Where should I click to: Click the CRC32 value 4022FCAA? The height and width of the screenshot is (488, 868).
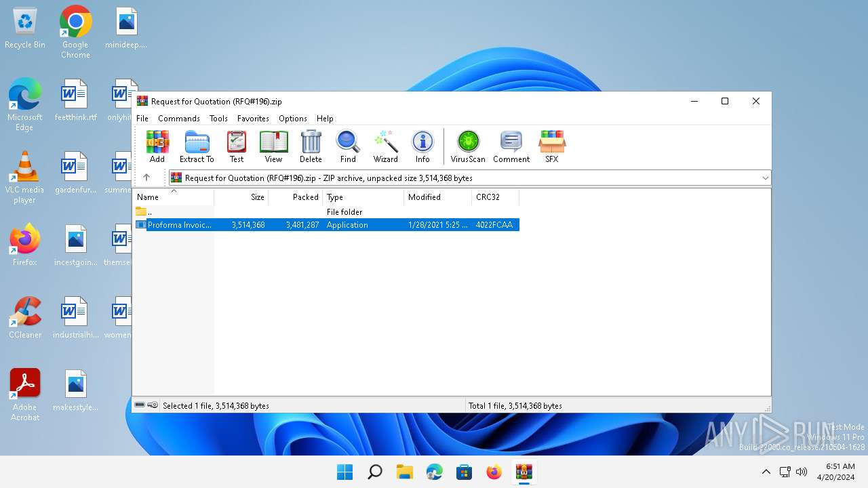point(494,224)
